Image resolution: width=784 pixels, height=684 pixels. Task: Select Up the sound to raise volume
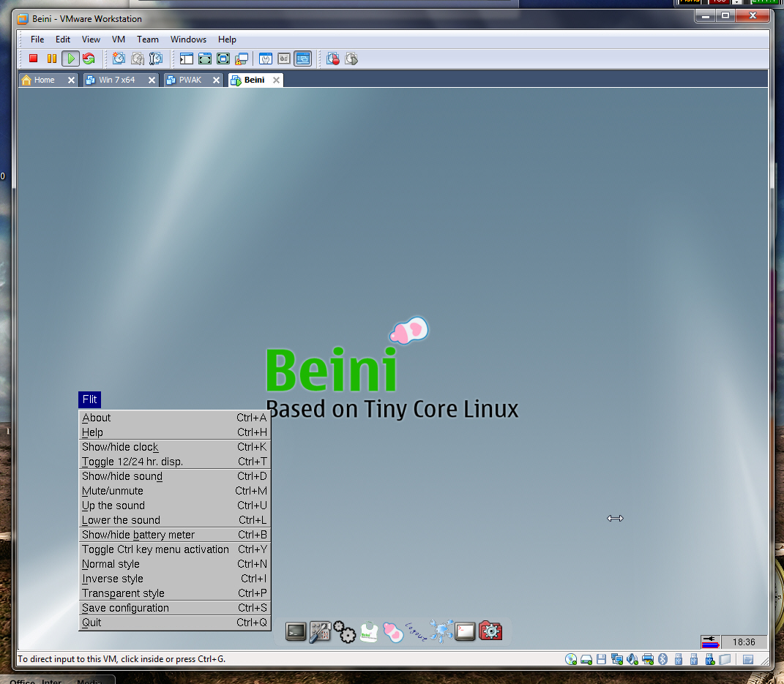coord(113,506)
